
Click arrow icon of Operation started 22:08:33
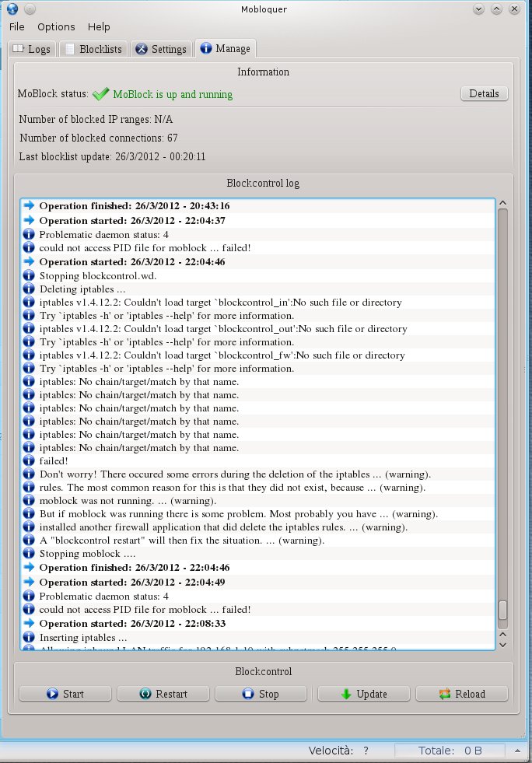29,622
